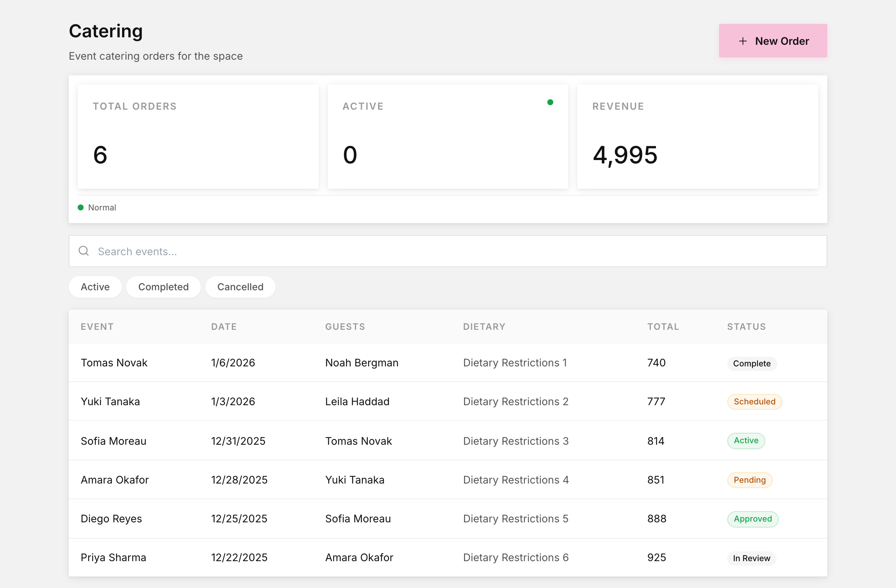Sort by the DATE column header
Viewport: 896px width, 588px height.
point(224,326)
